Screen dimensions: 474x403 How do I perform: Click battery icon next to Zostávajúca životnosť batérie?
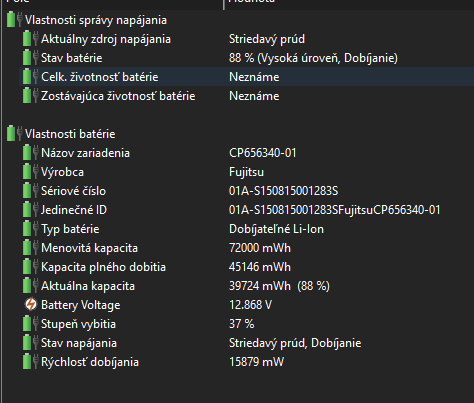pyautogui.click(x=31, y=96)
